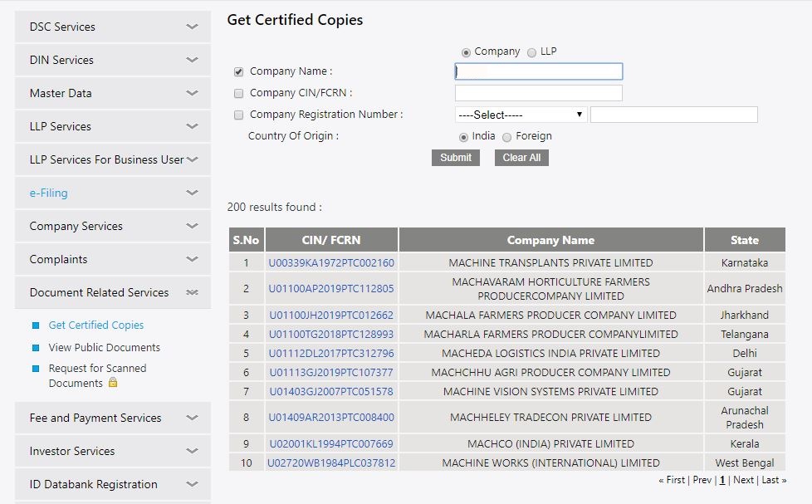Screen dimensions: 812x504
Task: Open CIN link U00339KA1972PTC002160
Action: click(331, 263)
